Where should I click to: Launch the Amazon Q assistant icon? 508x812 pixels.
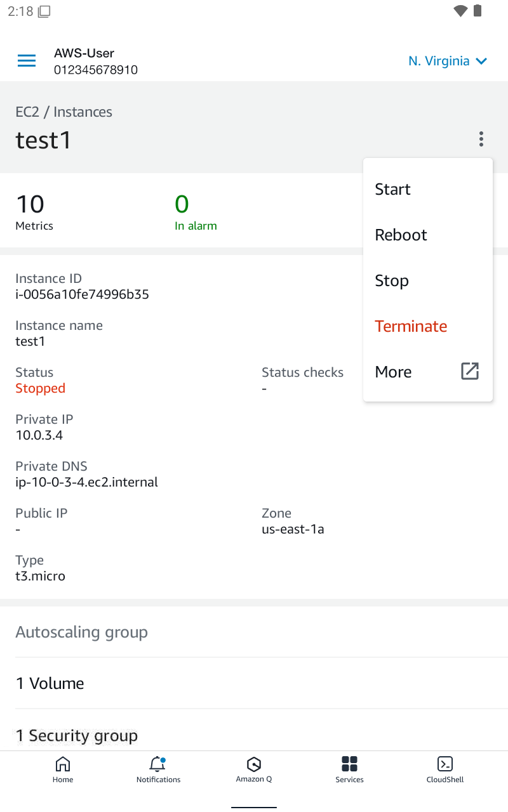[254, 763]
